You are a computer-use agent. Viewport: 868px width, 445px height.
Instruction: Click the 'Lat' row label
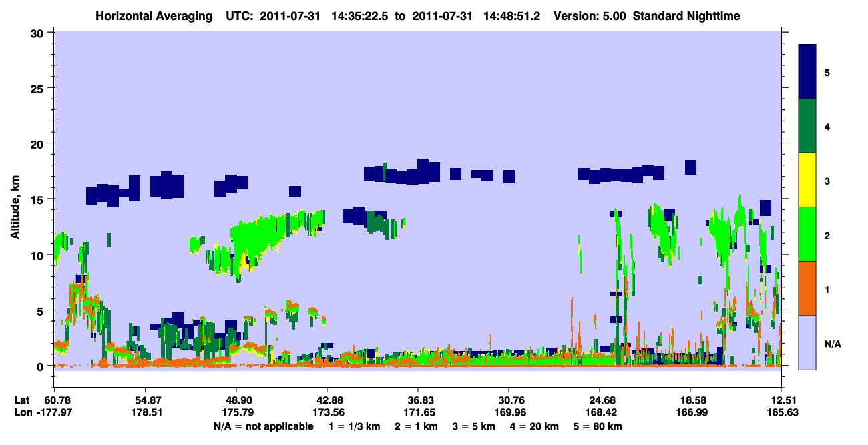(21, 400)
